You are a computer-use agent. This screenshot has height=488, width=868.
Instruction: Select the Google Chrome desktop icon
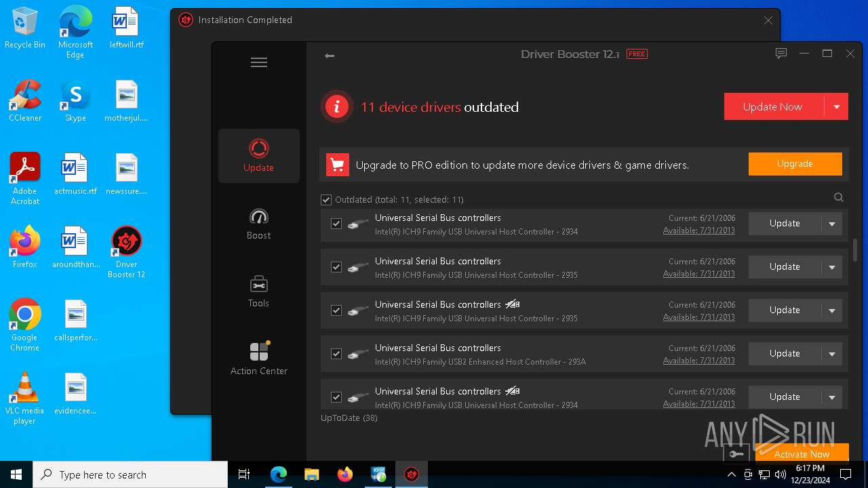[25, 325]
